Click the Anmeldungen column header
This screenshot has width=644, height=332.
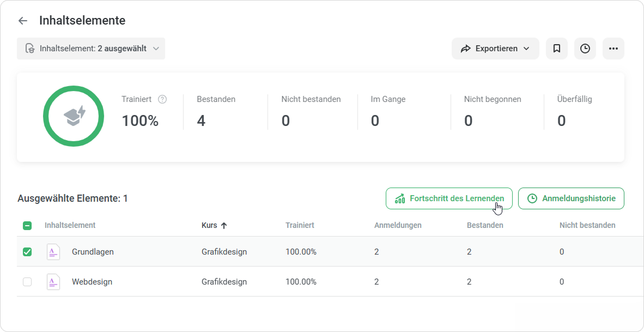(398, 225)
